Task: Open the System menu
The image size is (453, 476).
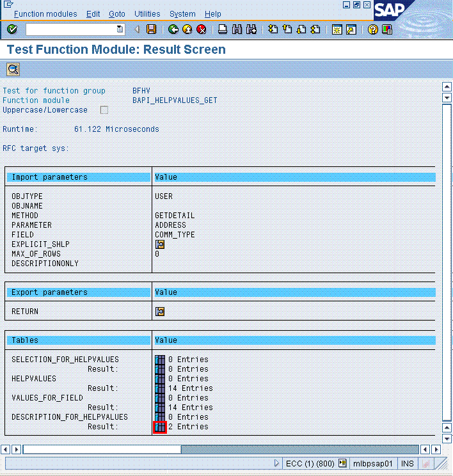Action: [x=182, y=14]
